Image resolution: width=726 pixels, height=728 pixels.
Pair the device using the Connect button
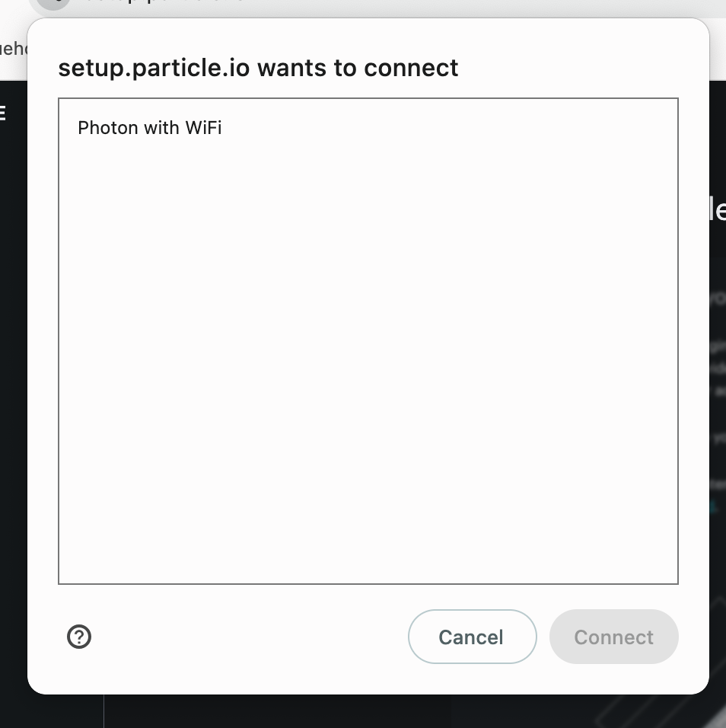[613, 637]
